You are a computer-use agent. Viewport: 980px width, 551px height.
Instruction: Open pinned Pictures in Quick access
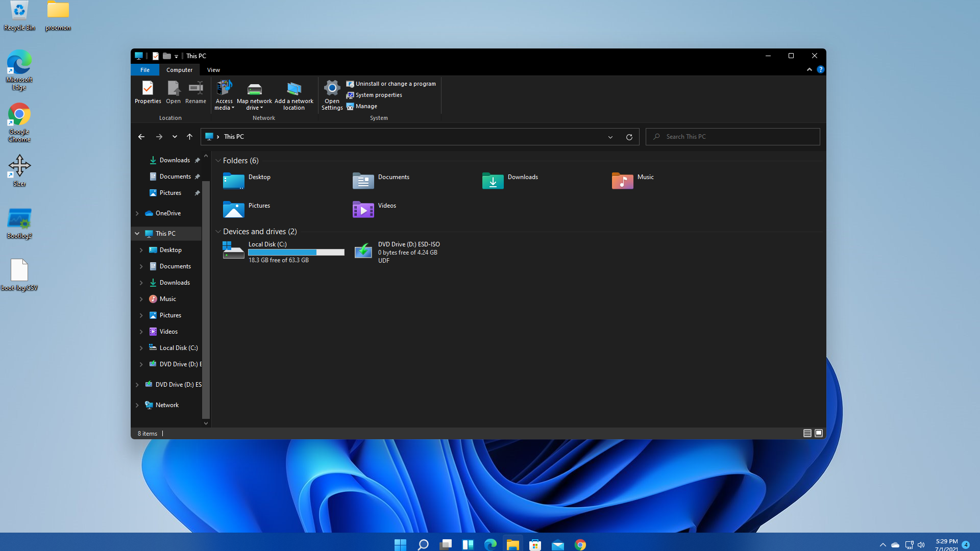[174, 193]
